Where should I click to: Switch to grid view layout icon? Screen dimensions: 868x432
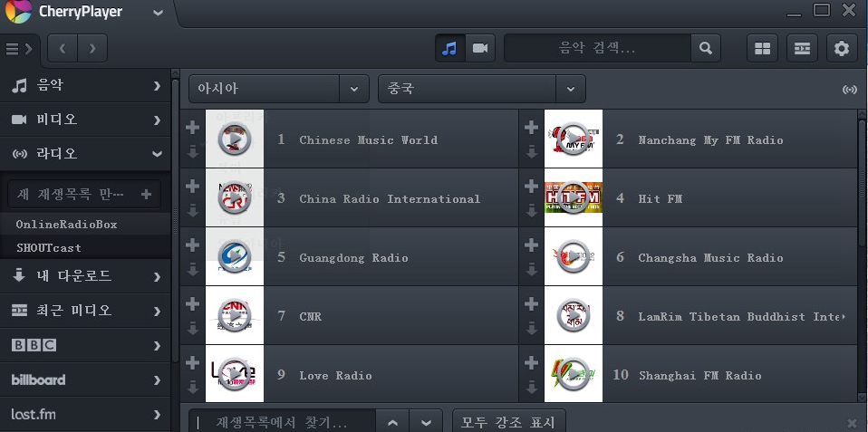pos(762,48)
